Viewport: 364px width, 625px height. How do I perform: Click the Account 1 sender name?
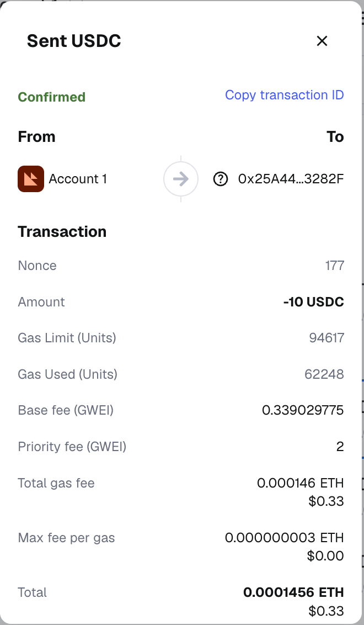coord(78,179)
